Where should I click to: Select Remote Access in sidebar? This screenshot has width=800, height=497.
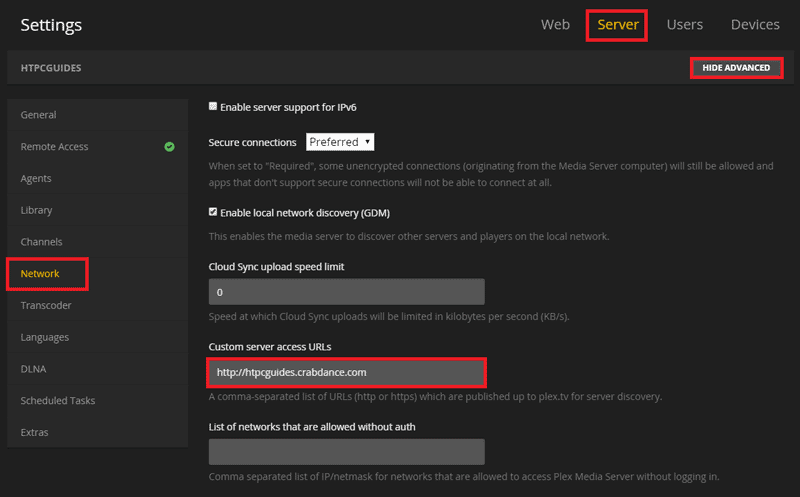[x=55, y=147]
